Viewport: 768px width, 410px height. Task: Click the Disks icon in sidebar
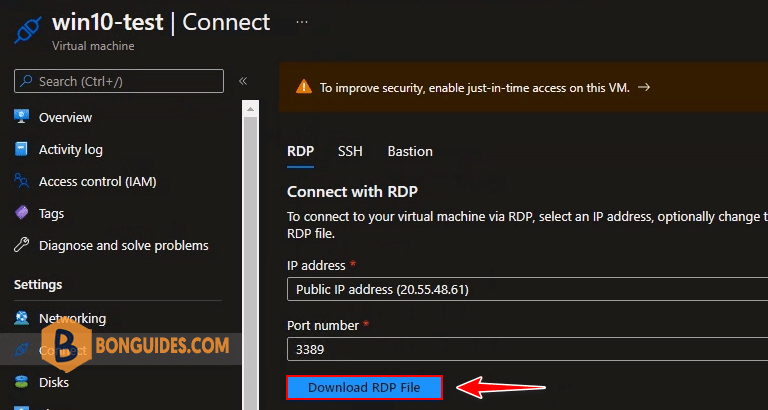22,382
